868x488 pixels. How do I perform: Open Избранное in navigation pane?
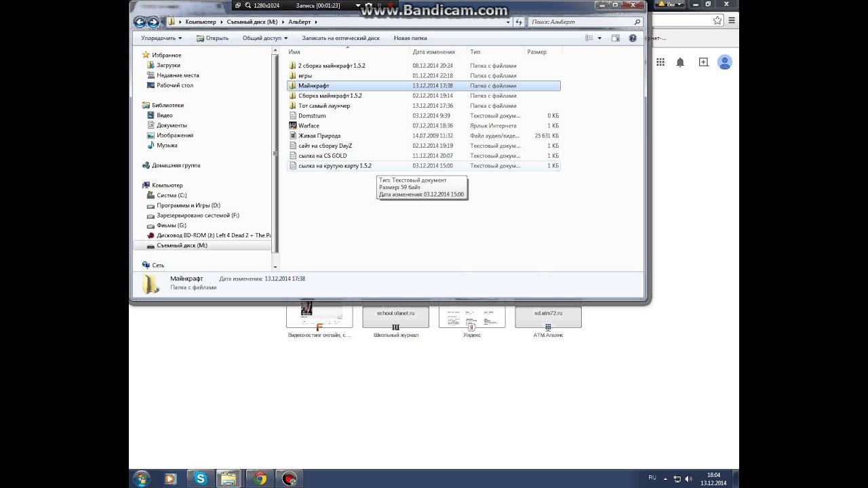166,55
